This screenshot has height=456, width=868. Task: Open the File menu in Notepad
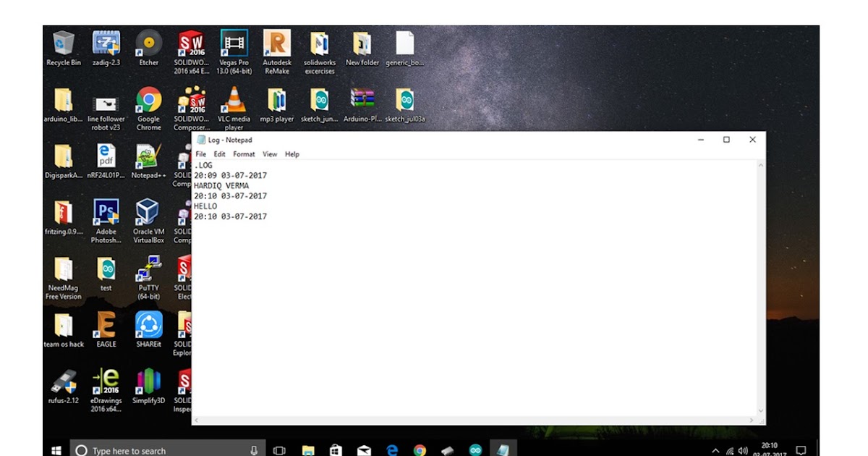[x=200, y=154]
